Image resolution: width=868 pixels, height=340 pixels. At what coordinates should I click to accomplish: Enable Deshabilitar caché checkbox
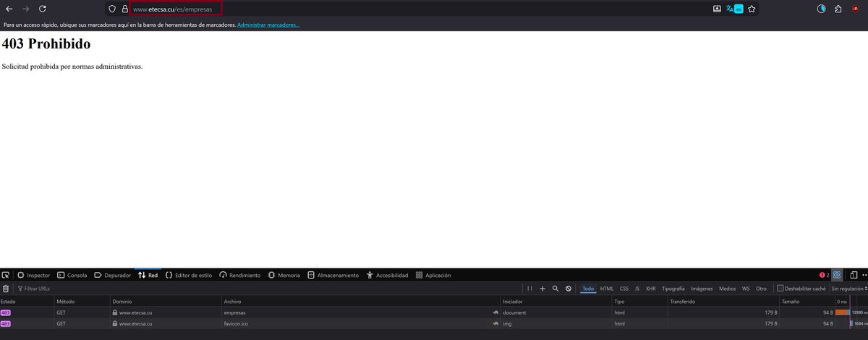[x=780, y=288]
